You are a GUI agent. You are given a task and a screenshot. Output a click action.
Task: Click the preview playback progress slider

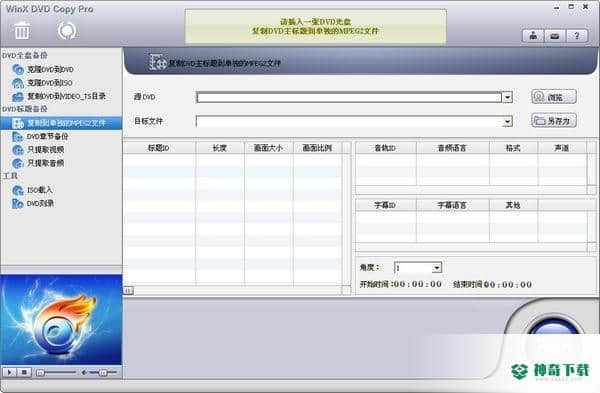56,372
